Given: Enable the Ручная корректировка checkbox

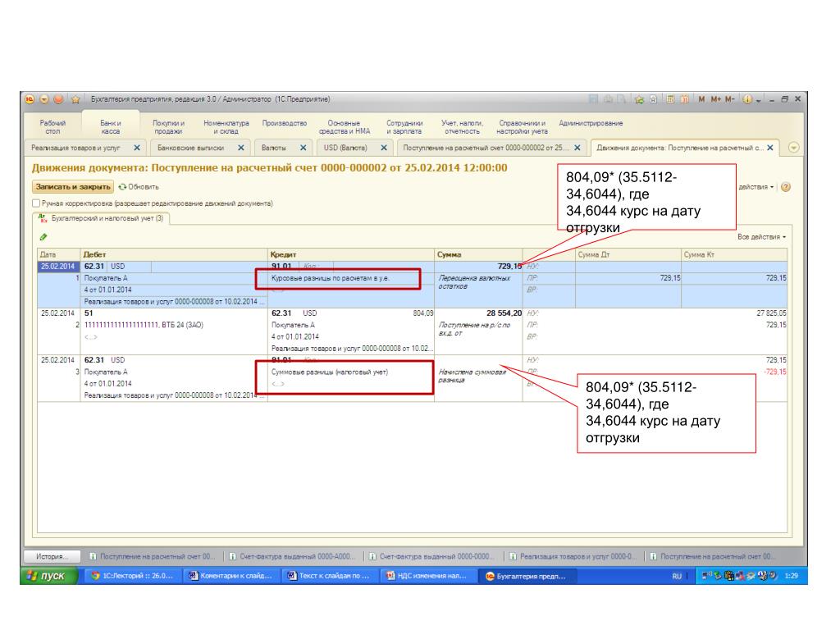Looking at the screenshot, I should tap(36, 203).
